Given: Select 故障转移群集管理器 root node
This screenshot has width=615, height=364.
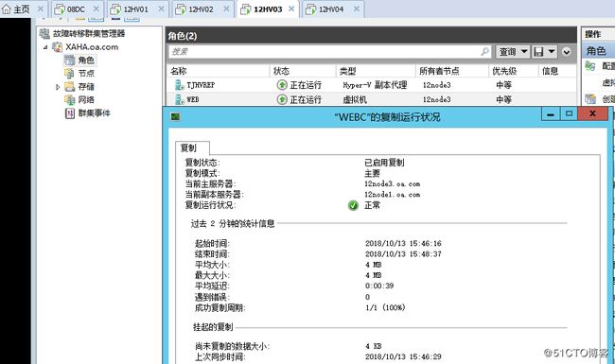Looking at the screenshot, I should click(89, 34).
